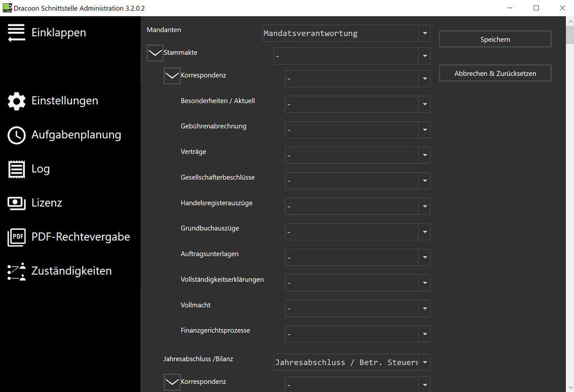Screen dimensions: 574x392
Task: Collapse the Stammakte tree node
Action: [x=155, y=53]
